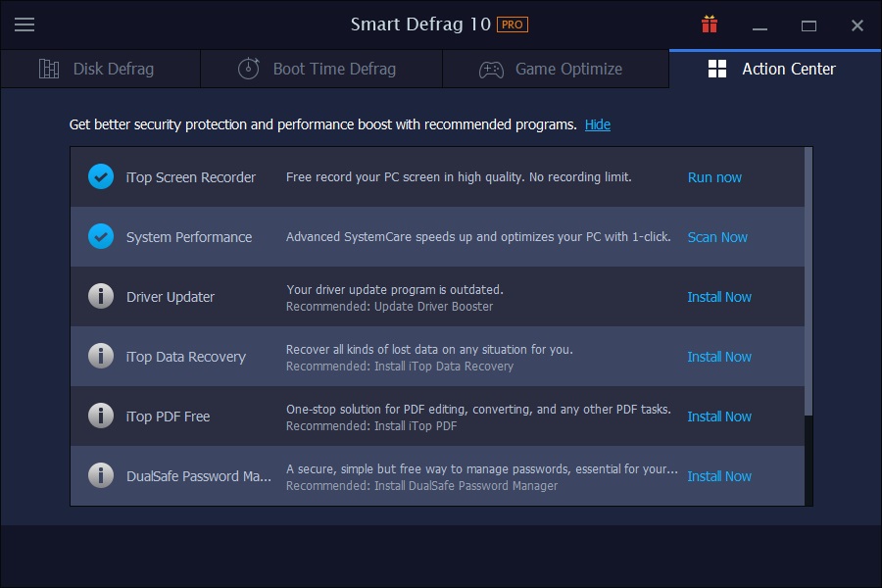Click the info icon beside iTop PDF Free

click(101, 416)
